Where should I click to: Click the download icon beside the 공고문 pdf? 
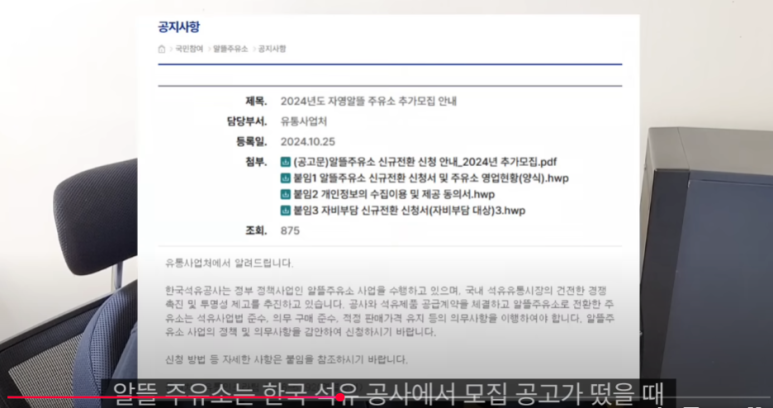click(285, 162)
